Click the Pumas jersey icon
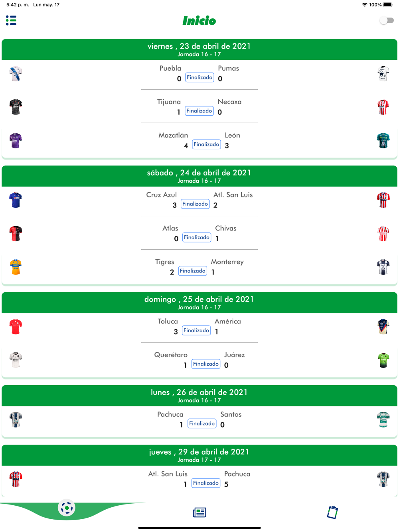This screenshot has width=399, height=532. 383,74
